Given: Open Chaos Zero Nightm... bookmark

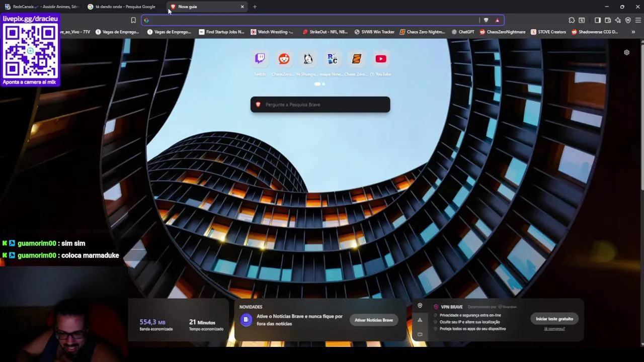Looking at the screenshot, I should click(423, 32).
